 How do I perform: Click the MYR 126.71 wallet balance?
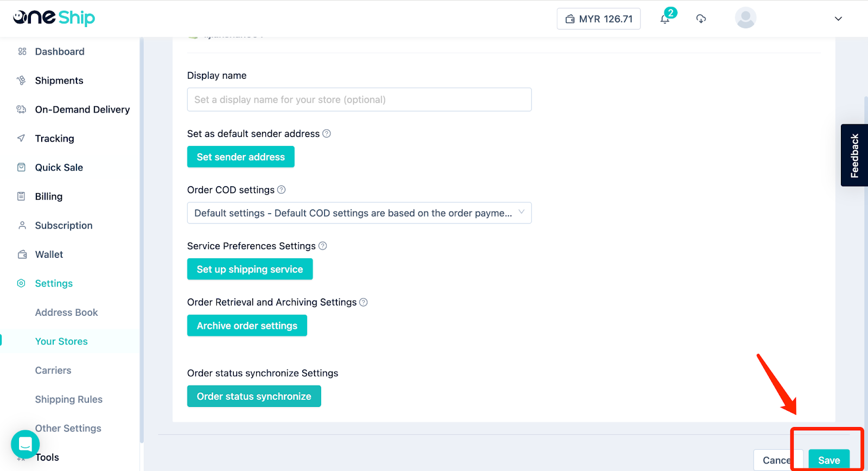click(x=598, y=19)
